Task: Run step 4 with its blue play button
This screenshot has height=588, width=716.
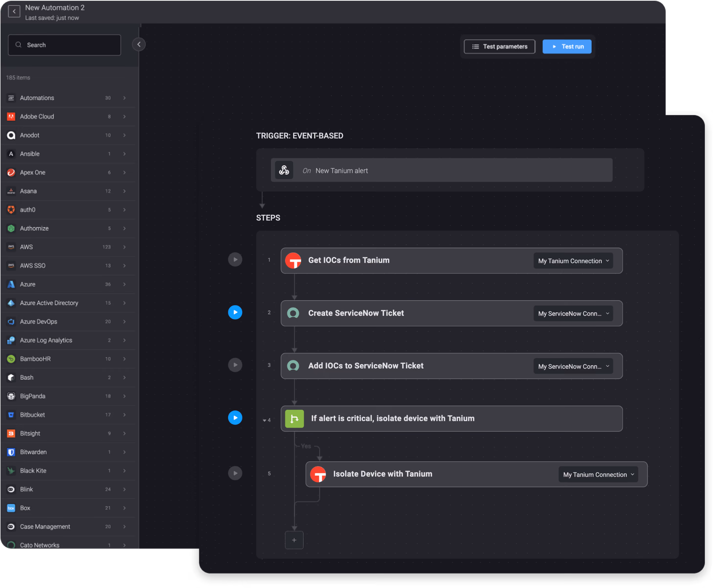Action: pos(235,418)
